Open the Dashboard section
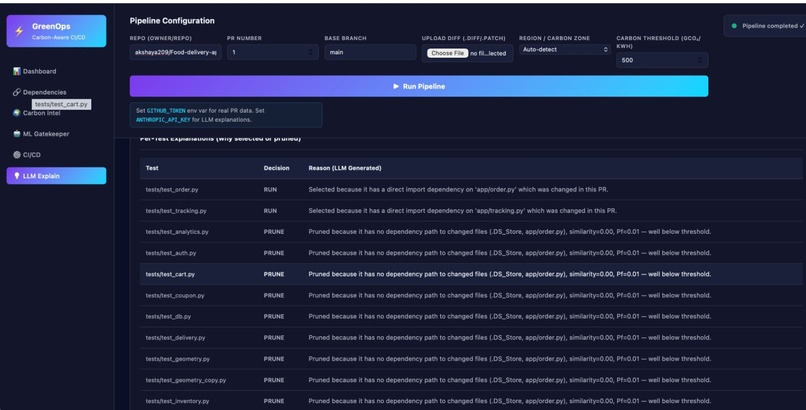The width and height of the screenshot is (806, 410). click(56, 71)
